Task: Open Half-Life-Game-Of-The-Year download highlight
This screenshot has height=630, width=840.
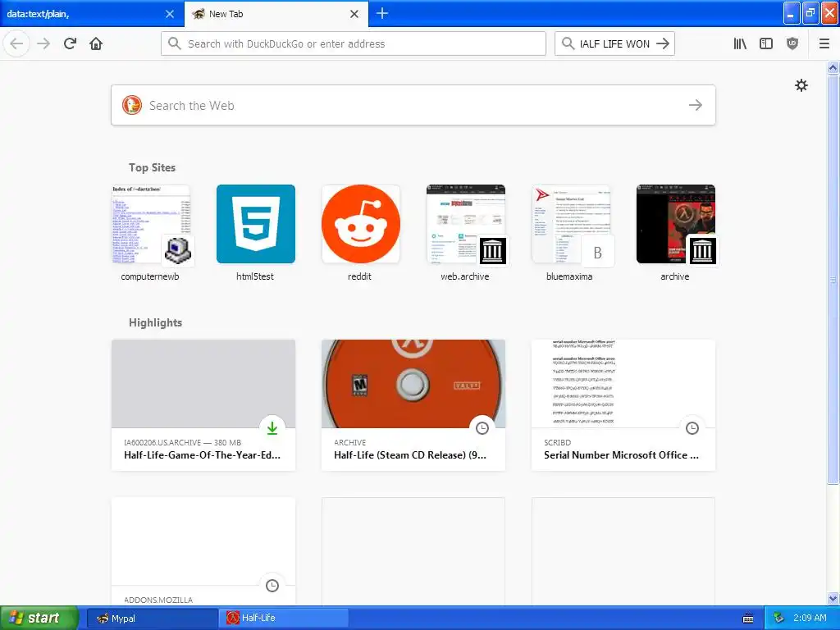Action: tap(203, 405)
